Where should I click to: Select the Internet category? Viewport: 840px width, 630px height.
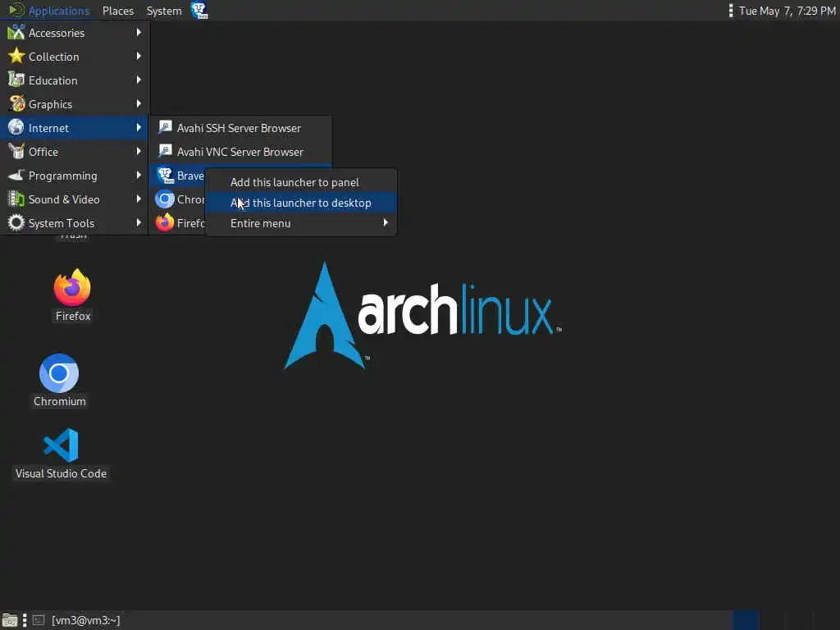[74, 127]
